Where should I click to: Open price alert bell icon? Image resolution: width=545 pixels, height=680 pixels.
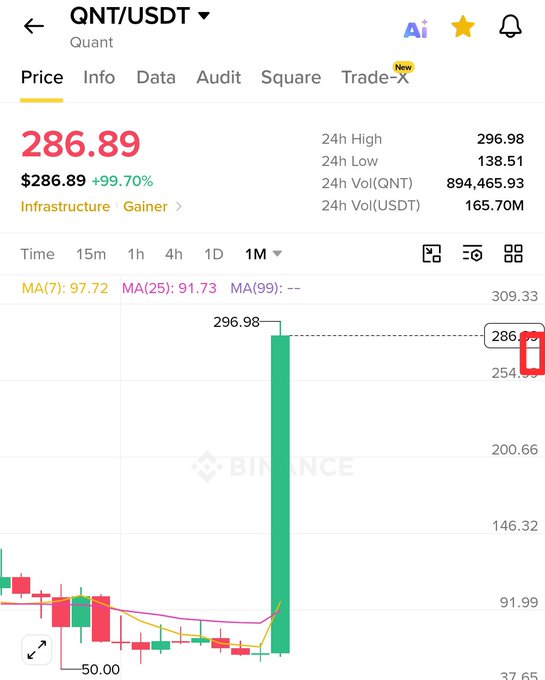[510, 26]
